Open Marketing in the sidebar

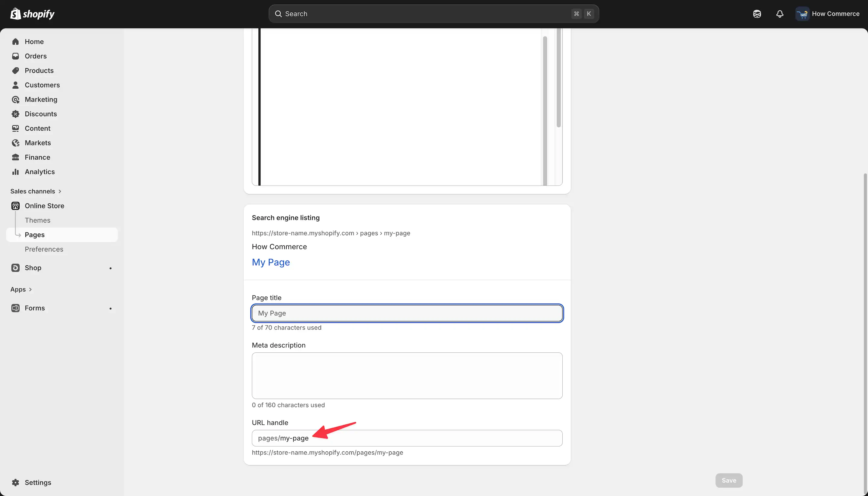[62, 99]
